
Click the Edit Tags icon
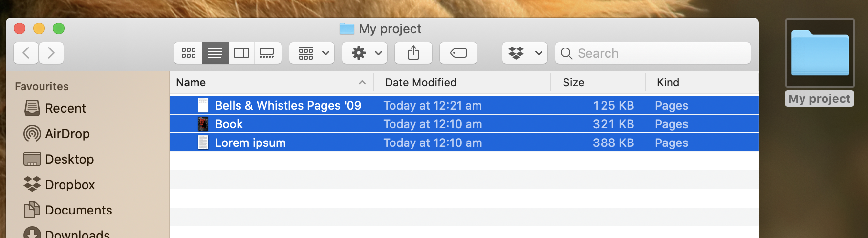click(458, 53)
